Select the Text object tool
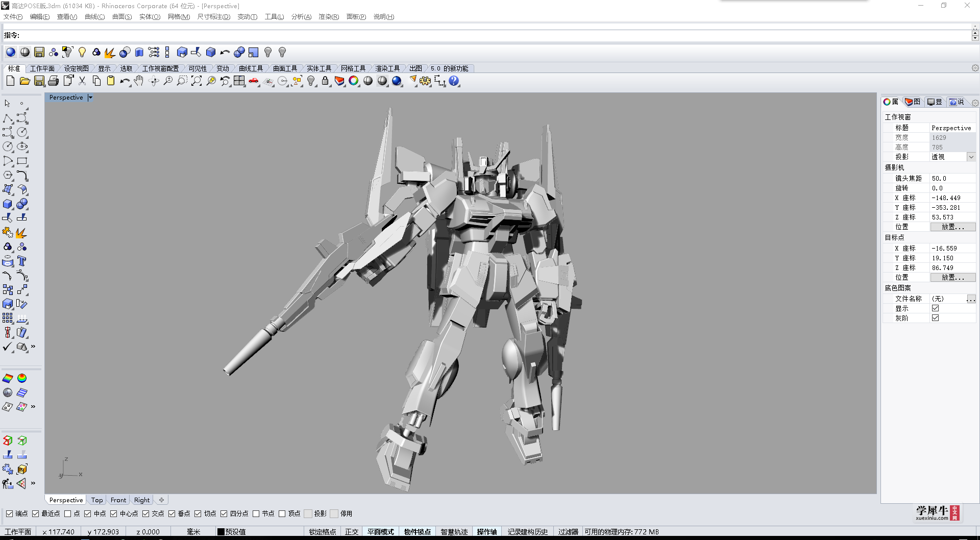 (x=21, y=261)
